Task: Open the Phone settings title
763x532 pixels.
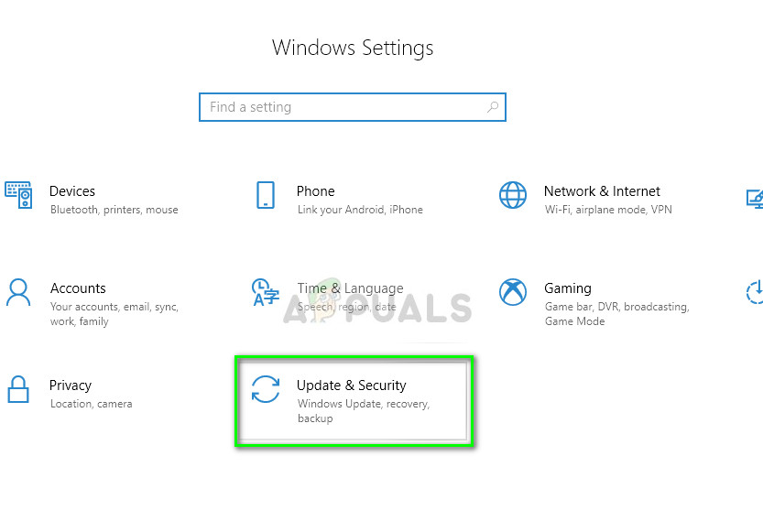Action: pyautogui.click(x=315, y=191)
